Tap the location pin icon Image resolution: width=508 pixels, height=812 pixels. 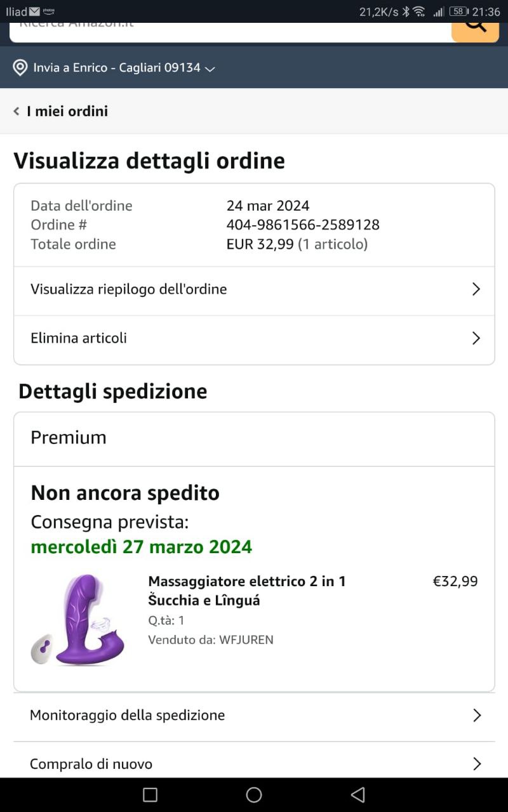pos(20,67)
